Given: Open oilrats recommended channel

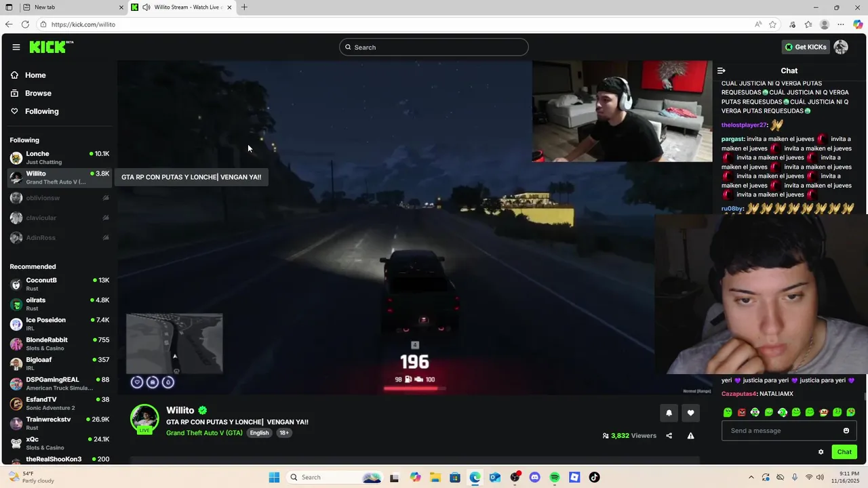Looking at the screenshot, I should (60, 304).
